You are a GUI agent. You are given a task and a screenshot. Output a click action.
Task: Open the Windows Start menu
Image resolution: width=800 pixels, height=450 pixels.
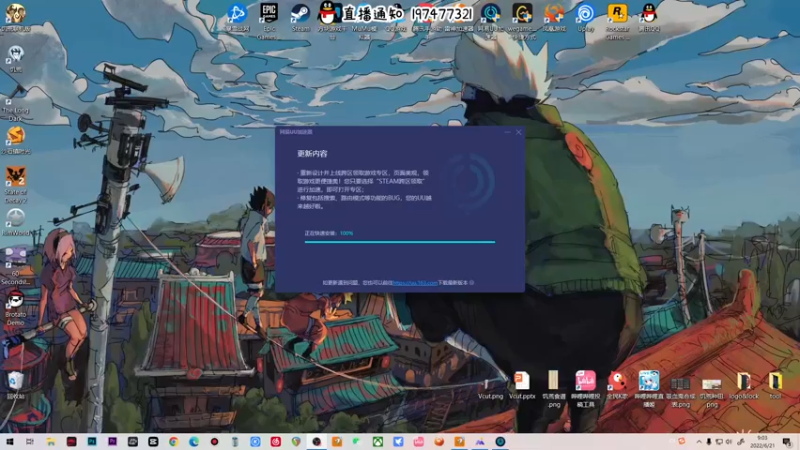point(10,441)
